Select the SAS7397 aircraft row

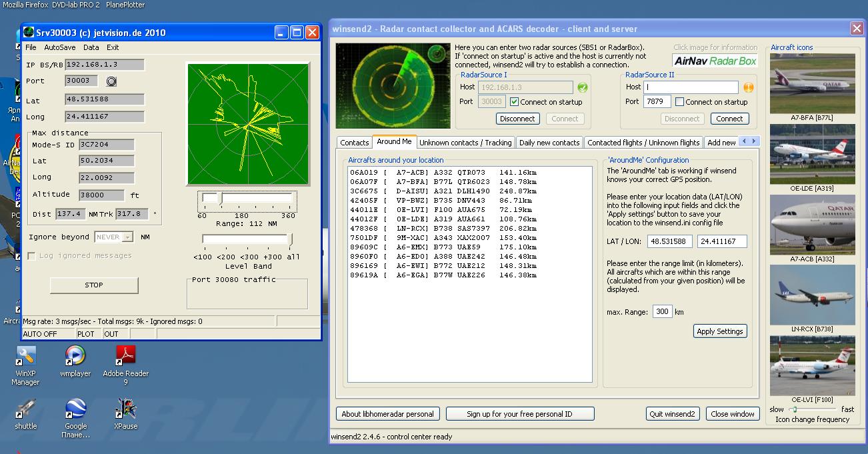pos(443,229)
